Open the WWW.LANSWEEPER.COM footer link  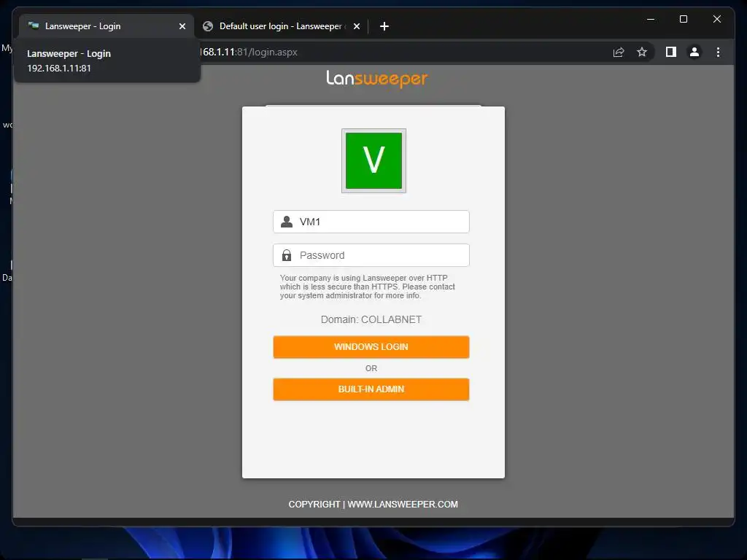point(403,505)
